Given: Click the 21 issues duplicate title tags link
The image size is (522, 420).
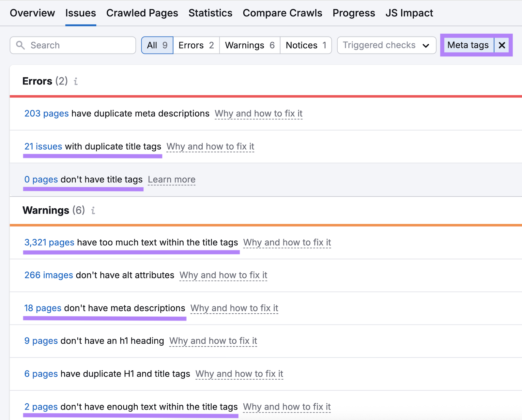Looking at the screenshot, I should tap(43, 146).
